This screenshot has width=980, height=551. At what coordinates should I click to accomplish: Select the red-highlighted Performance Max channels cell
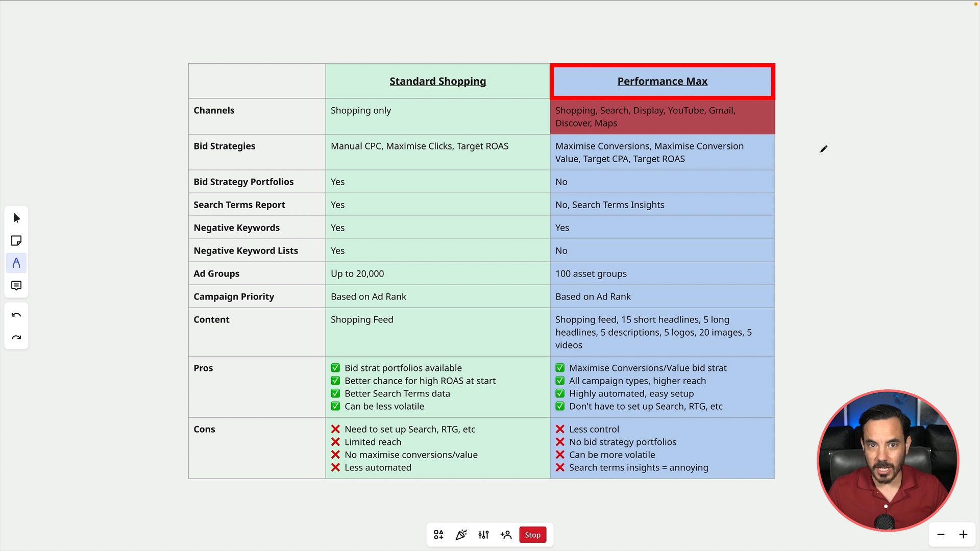pos(662,117)
